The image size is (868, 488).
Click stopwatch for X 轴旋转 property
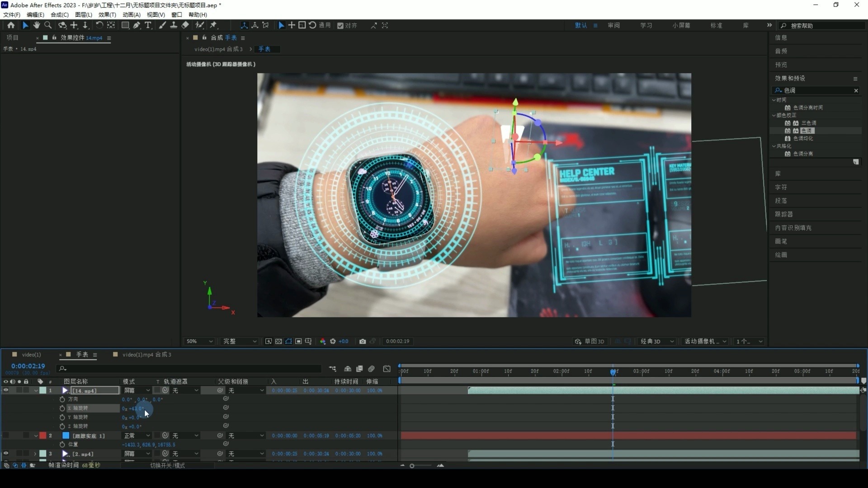coord(62,408)
